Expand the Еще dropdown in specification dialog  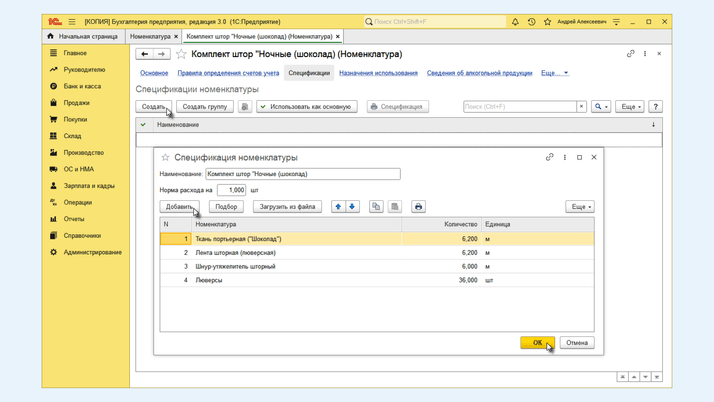[579, 207]
